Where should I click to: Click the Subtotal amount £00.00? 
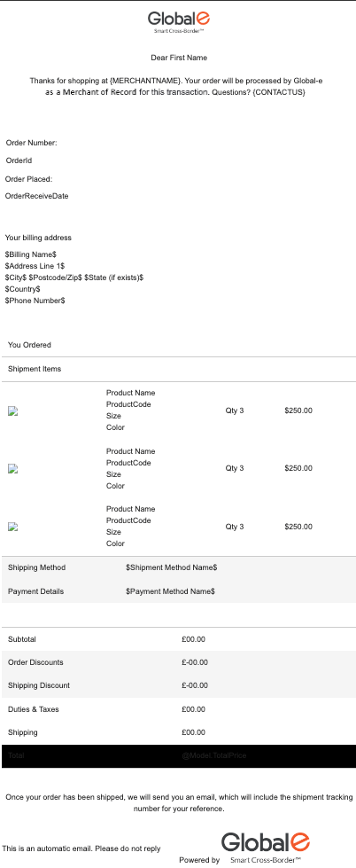tap(193, 639)
